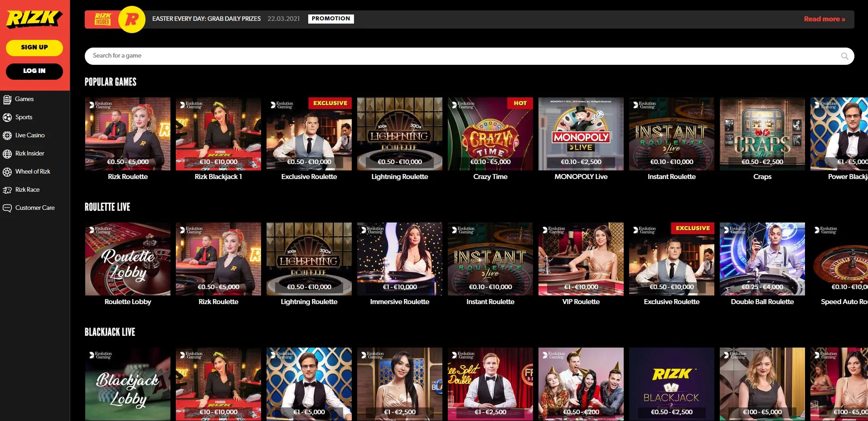This screenshot has width=868, height=421.
Task: Click the Wheel of Rizk icon
Action: pyautogui.click(x=7, y=172)
